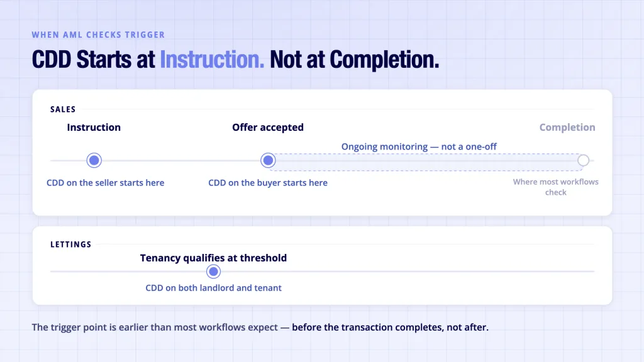
Task: Click the 'Offer accepted' stage label
Action: 268,127
